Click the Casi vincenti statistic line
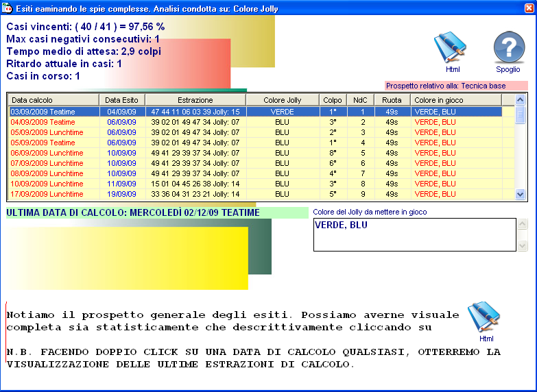The height and width of the screenshot is (392, 537). click(x=86, y=26)
